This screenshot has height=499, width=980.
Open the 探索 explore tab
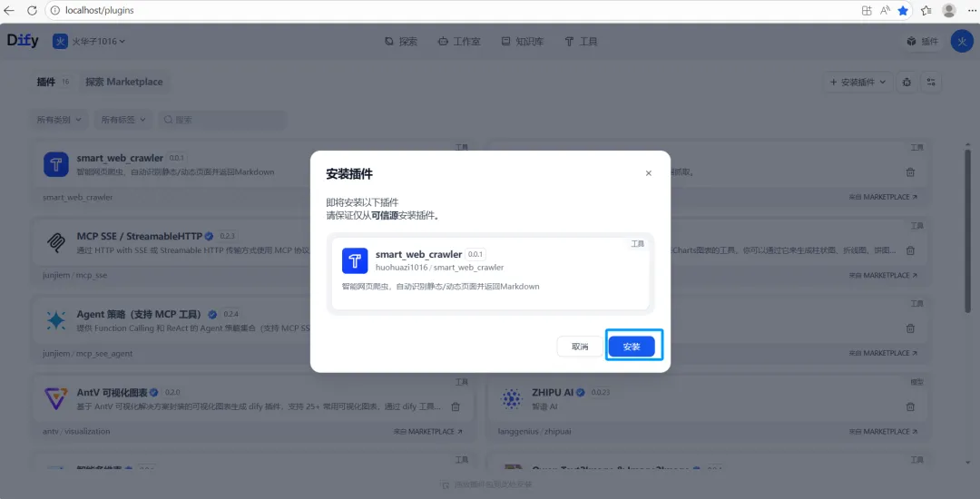pyautogui.click(x=401, y=42)
